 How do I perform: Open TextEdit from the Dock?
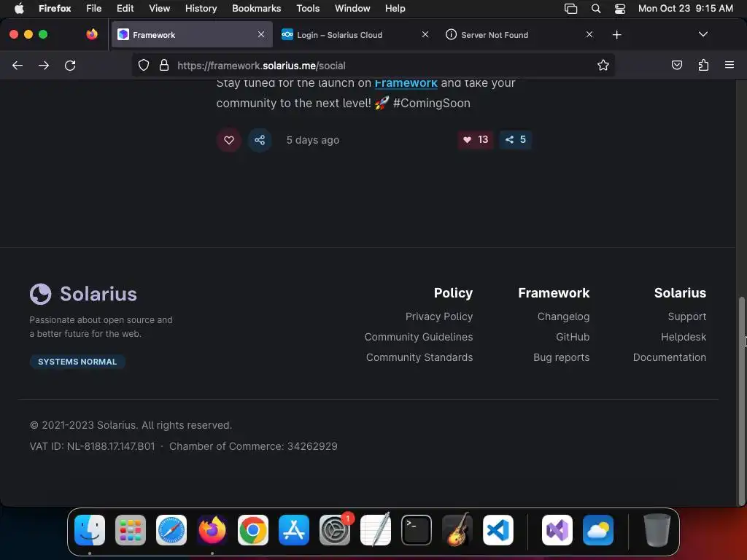[376, 530]
